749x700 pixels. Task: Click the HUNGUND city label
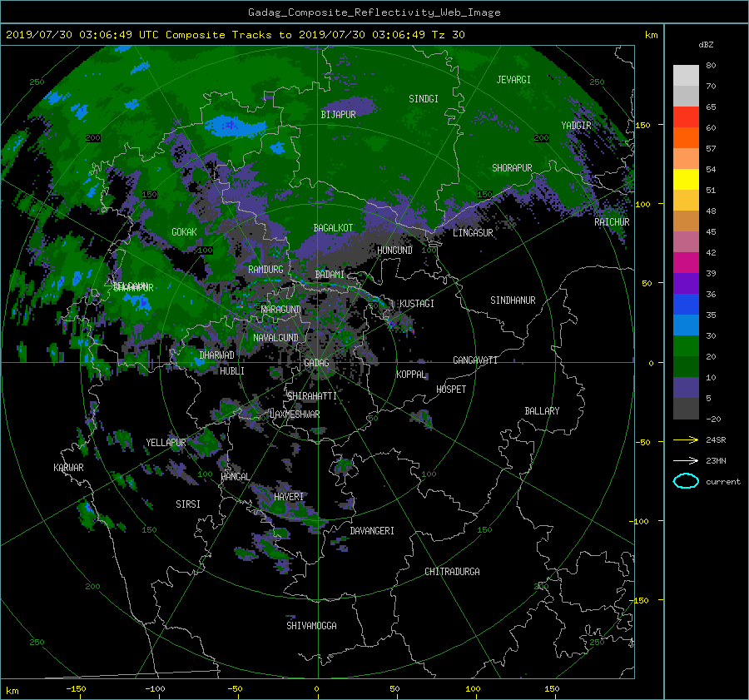click(x=394, y=251)
